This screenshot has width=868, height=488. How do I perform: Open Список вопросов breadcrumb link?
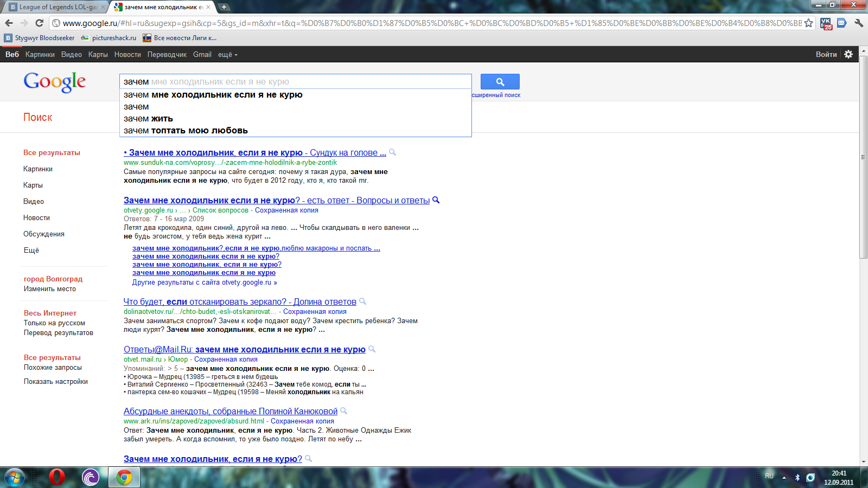pyautogui.click(x=220, y=210)
